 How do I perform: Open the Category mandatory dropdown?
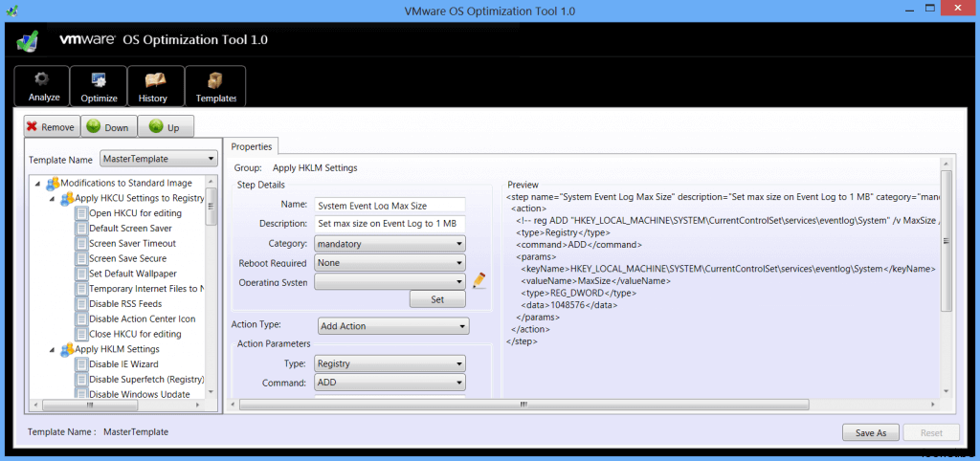tap(390, 243)
